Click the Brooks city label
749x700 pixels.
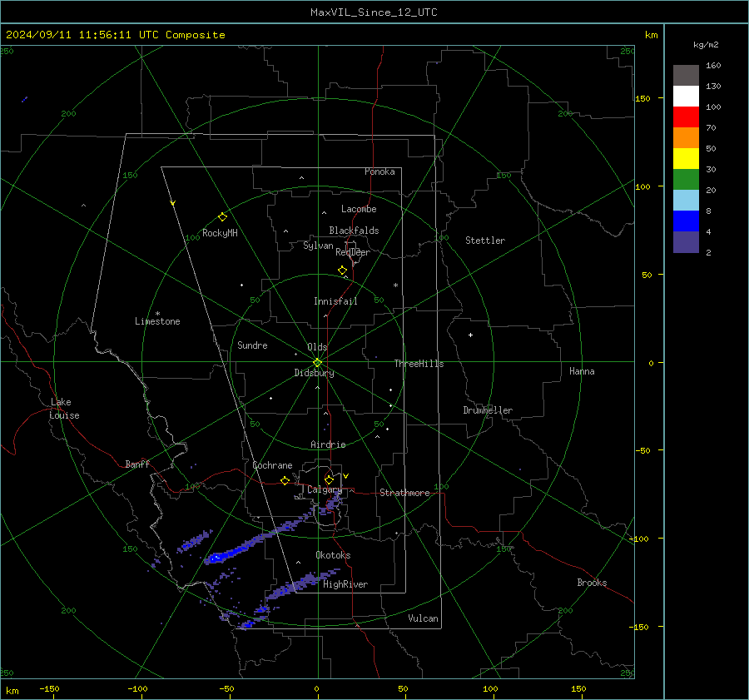tap(592, 583)
